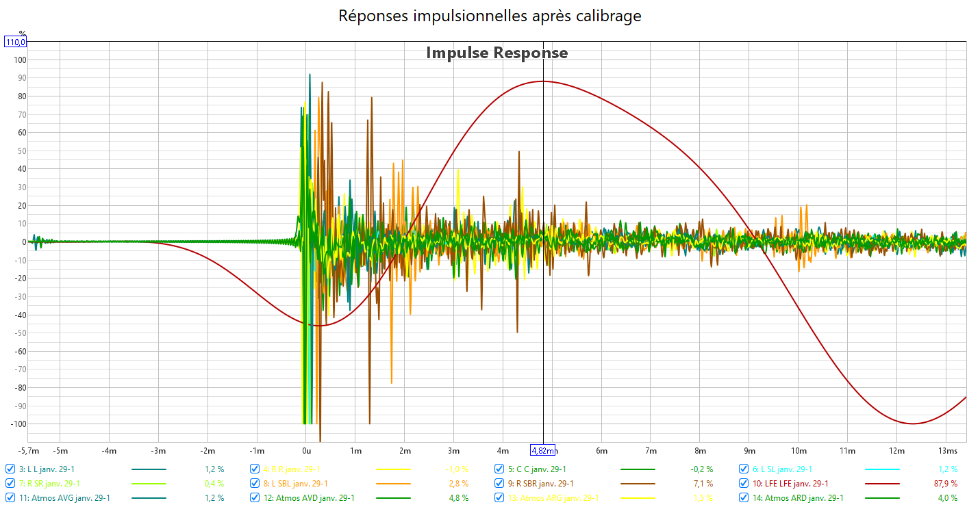Uncheck the 3: L L trace checkbox
The width and height of the screenshot is (980, 520).
pyautogui.click(x=10, y=469)
